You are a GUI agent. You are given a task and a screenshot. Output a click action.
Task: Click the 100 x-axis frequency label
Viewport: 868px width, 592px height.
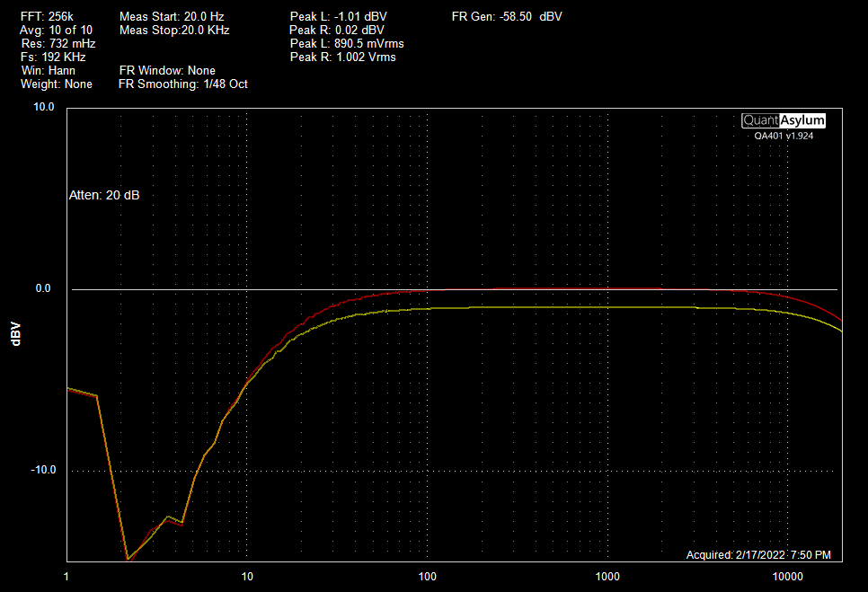coord(428,577)
